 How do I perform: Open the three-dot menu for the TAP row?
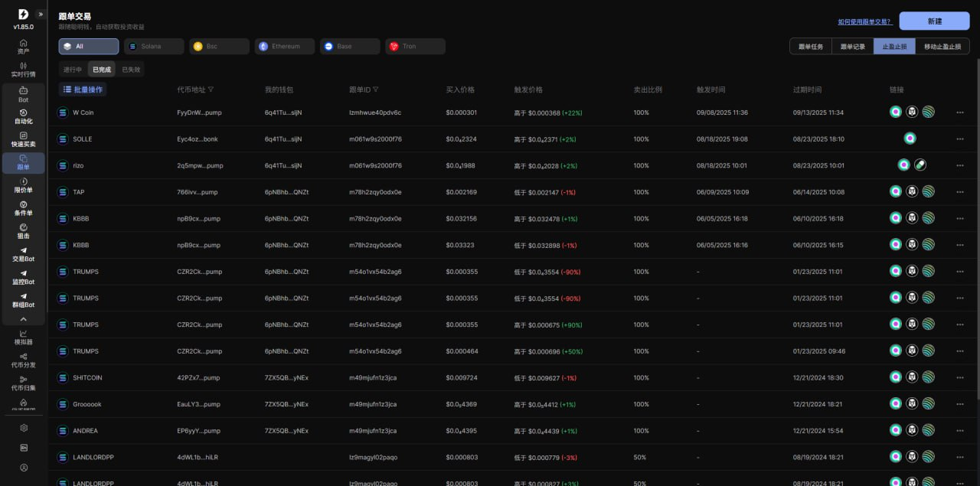pyautogui.click(x=960, y=192)
